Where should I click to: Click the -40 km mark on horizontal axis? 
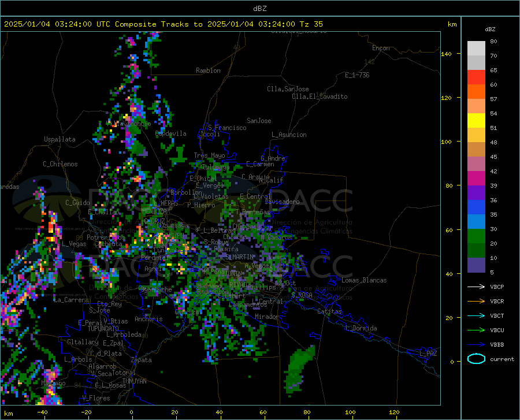coord(42,412)
